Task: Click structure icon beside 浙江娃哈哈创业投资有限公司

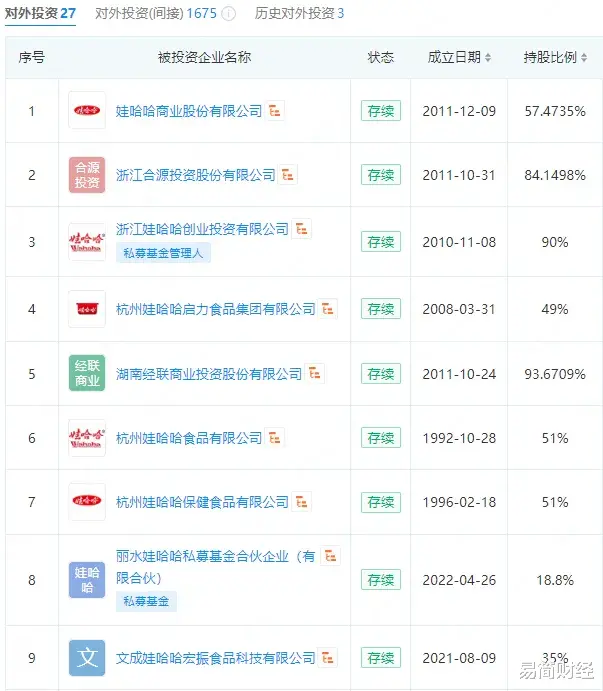Action: pyautogui.click(x=302, y=229)
